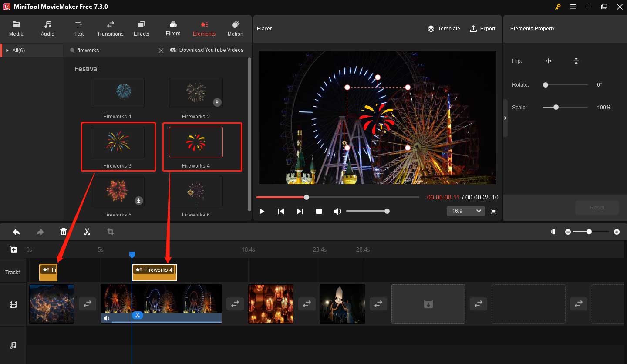This screenshot has width=627, height=364.
Task: Click the upgrade key icon
Action: (x=558, y=7)
